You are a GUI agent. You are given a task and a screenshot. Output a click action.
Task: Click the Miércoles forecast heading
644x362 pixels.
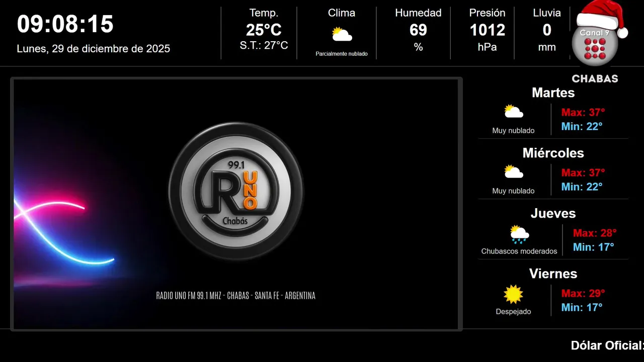553,153
